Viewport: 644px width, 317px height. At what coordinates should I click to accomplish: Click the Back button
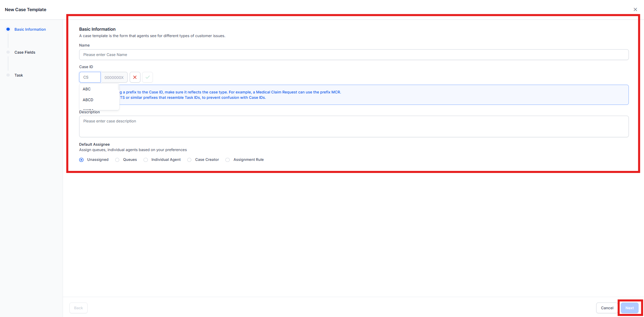point(78,308)
